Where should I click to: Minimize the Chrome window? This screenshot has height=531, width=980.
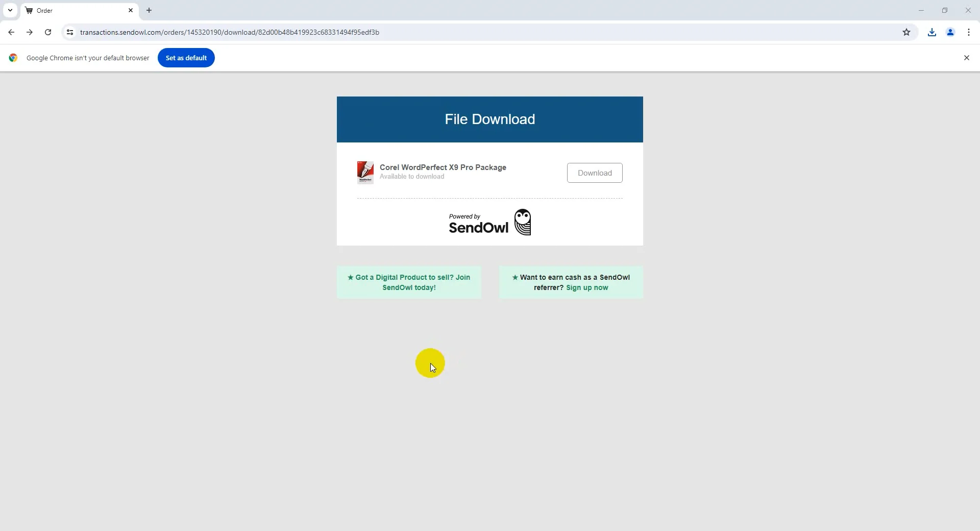921,10
